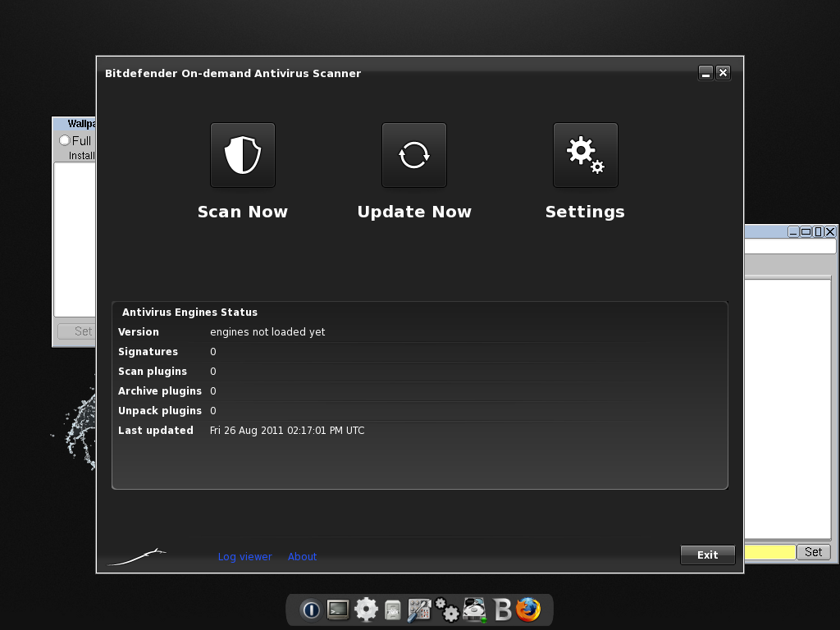Click the yellow input field beside Set
This screenshot has height=630, width=840.
click(x=770, y=552)
